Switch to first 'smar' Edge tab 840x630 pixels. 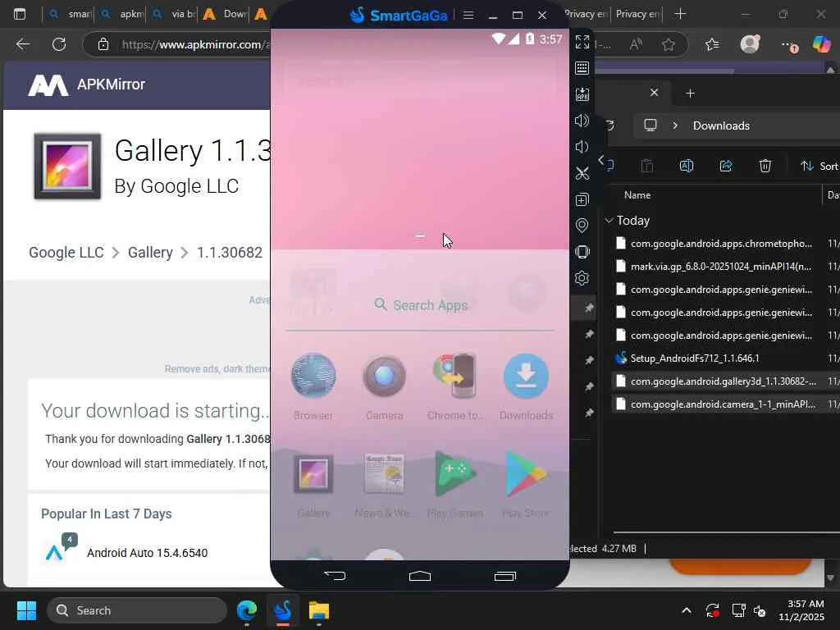(69, 14)
